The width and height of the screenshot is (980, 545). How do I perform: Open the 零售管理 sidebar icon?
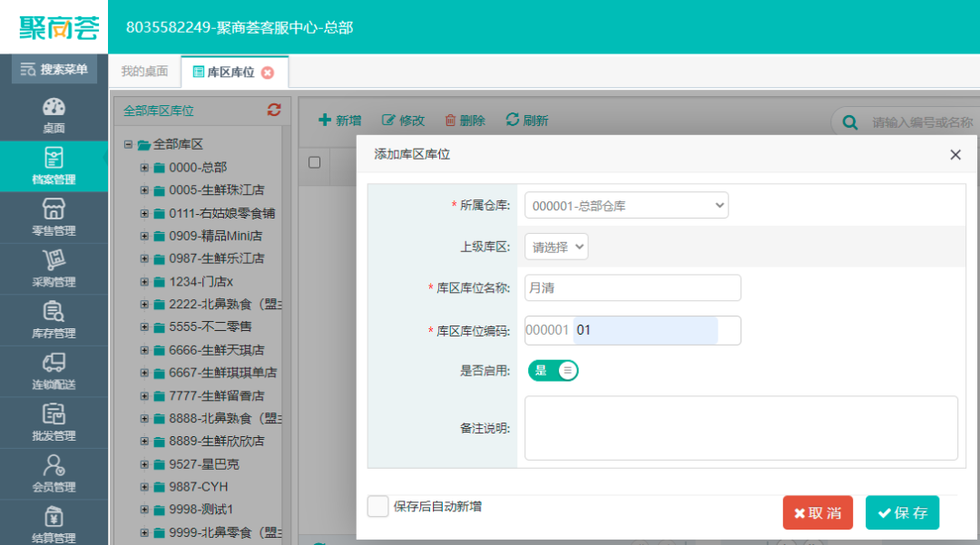coord(54,217)
